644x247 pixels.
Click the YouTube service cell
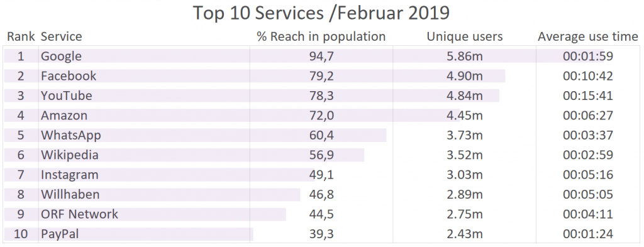point(67,96)
